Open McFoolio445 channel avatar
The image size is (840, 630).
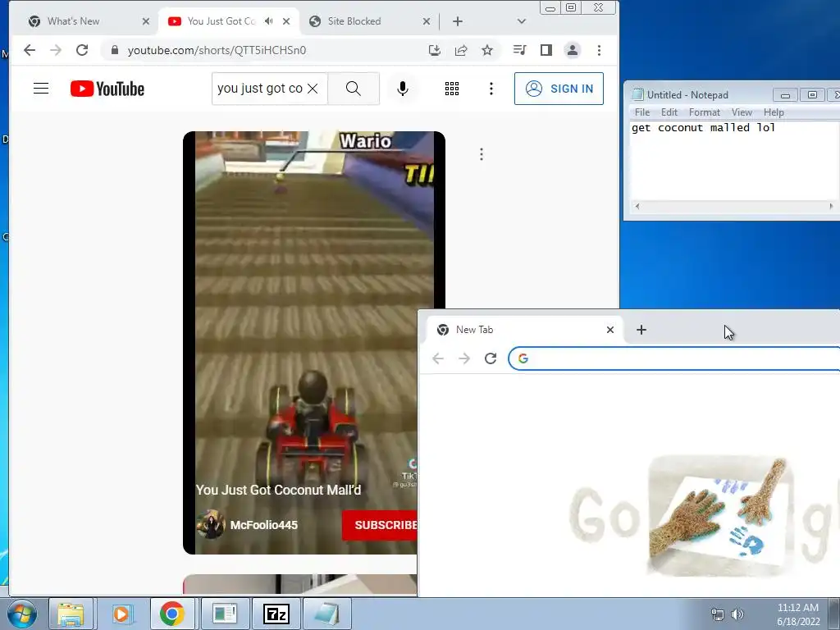pos(211,524)
